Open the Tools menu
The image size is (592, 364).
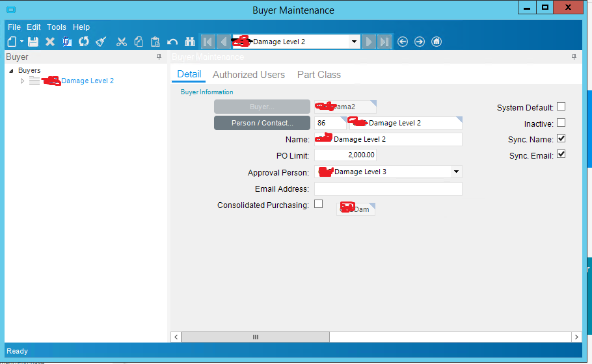pos(57,27)
